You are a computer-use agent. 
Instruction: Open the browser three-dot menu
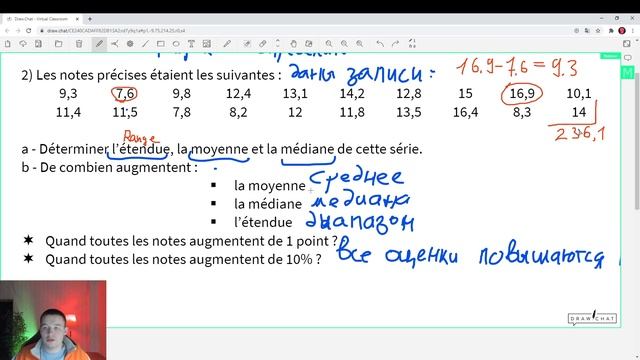click(633, 31)
